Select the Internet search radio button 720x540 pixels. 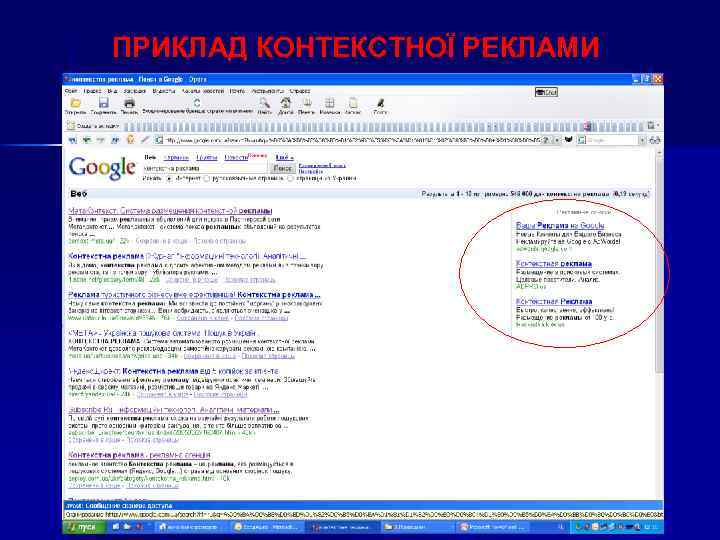pos(169,178)
